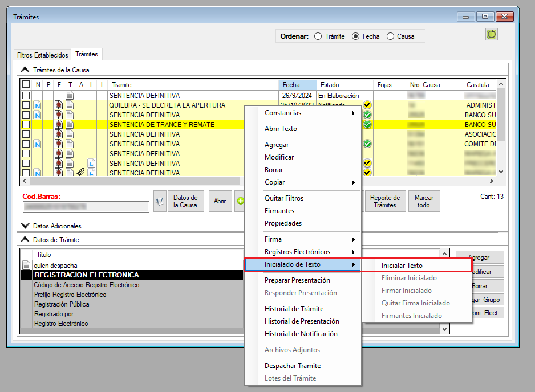535x392 pixels.
Task: Click the green refresh icon at top right
Action: tap(491, 34)
